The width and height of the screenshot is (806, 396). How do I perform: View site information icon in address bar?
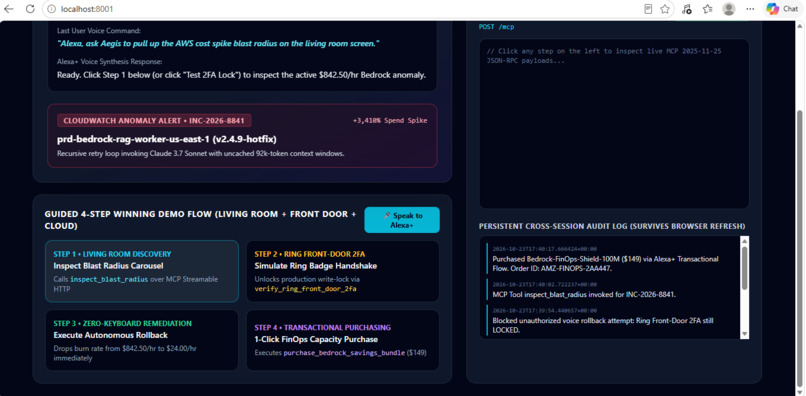[51, 9]
